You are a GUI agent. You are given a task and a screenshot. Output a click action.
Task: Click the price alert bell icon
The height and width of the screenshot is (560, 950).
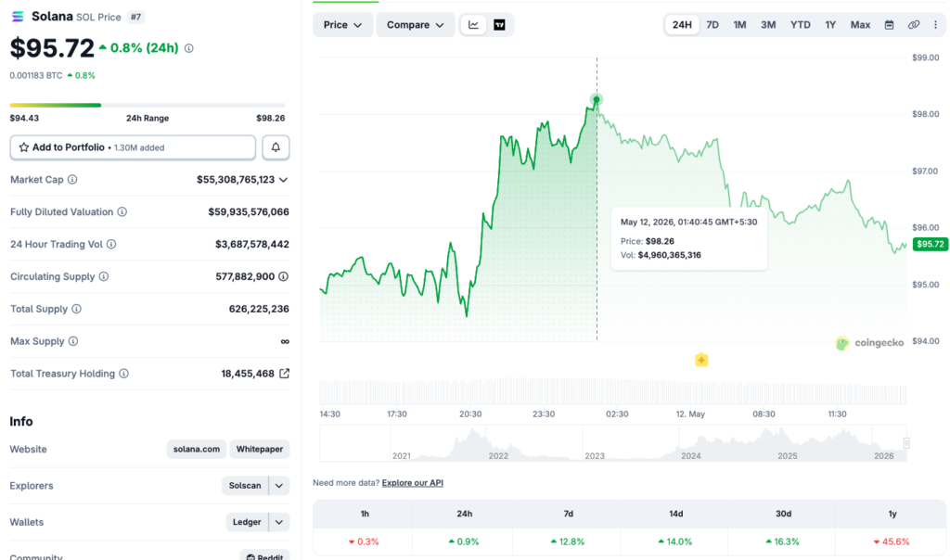point(276,147)
